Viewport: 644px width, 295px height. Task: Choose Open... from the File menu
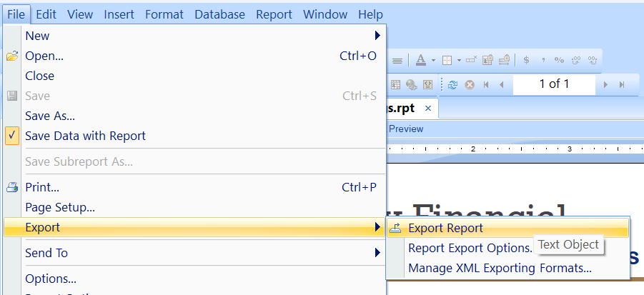click(x=195, y=56)
